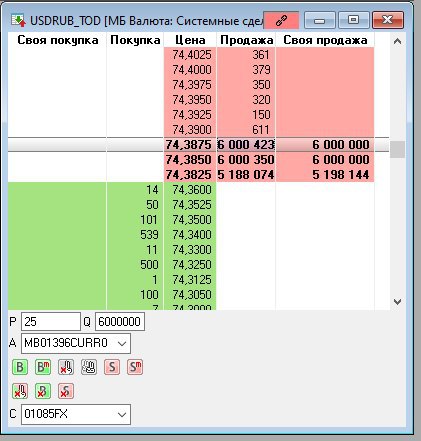
Task: Click the red chain link icon in the title bar
Action: pyautogui.click(x=281, y=21)
